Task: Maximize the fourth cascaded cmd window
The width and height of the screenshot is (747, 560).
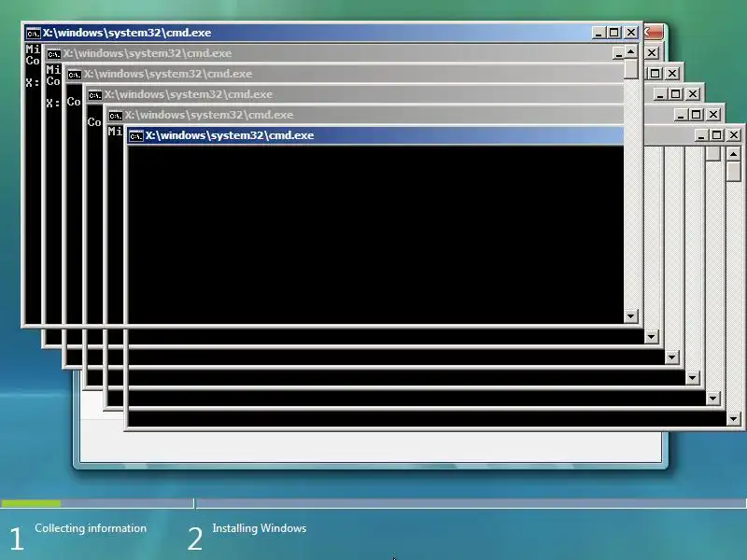Action: [x=675, y=94]
